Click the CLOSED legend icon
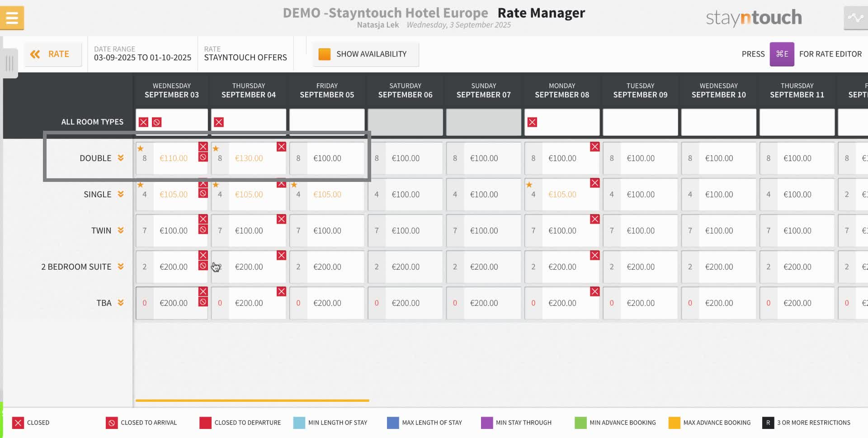 tap(18, 423)
